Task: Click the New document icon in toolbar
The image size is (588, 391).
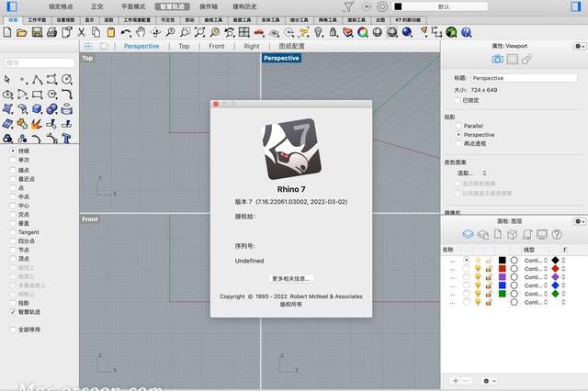Action: click(7, 33)
